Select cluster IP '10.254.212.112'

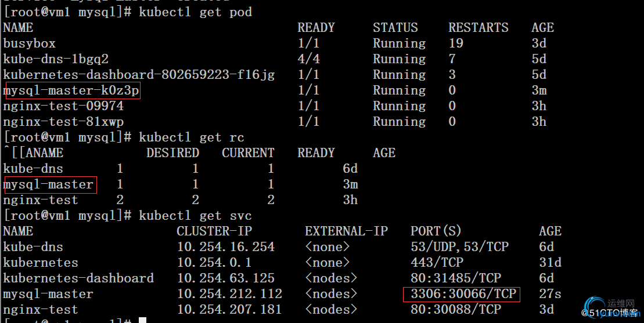[x=229, y=294]
